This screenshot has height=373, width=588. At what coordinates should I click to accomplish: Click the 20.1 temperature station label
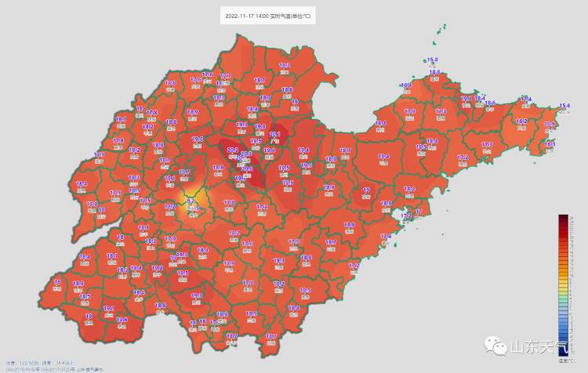click(274, 134)
